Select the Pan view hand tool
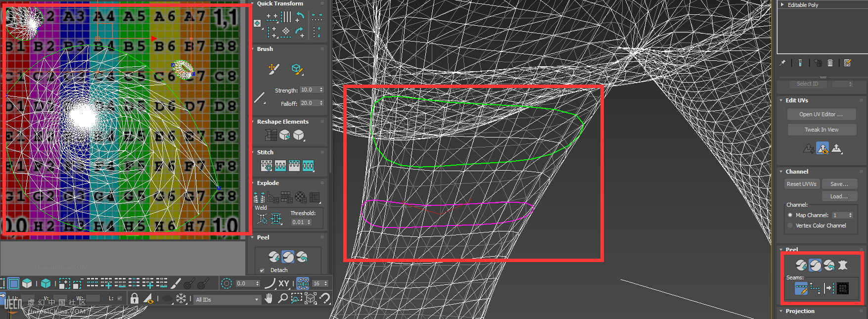Image resolution: width=868 pixels, height=319 pixels. pos(269,298)
